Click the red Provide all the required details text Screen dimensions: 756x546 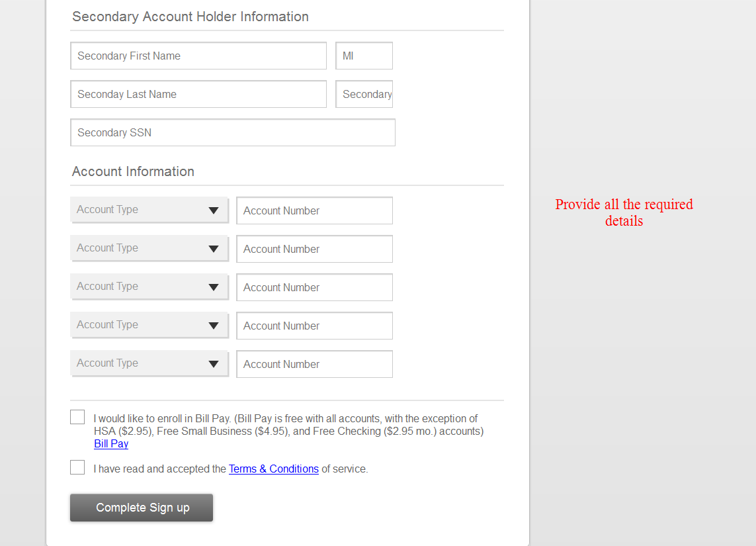coord(624,212)
